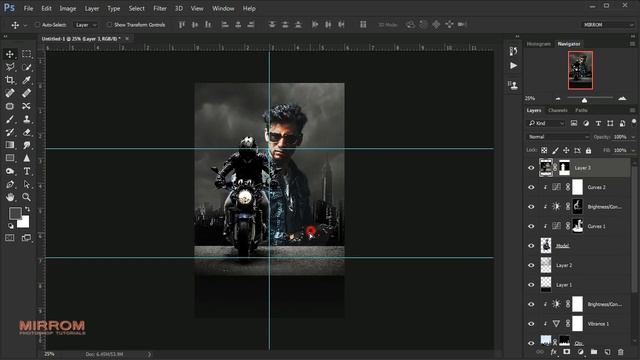Add a layer mask with bottom icon

tap(567, 352)
